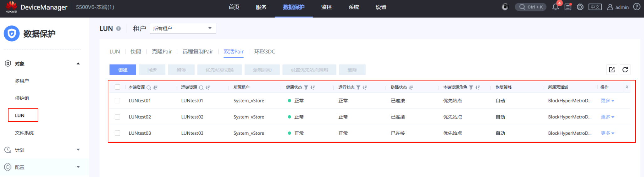This screenshot has width=644, height=177.
Task: Click the help question mark icon in header
Action: [636, 7]
